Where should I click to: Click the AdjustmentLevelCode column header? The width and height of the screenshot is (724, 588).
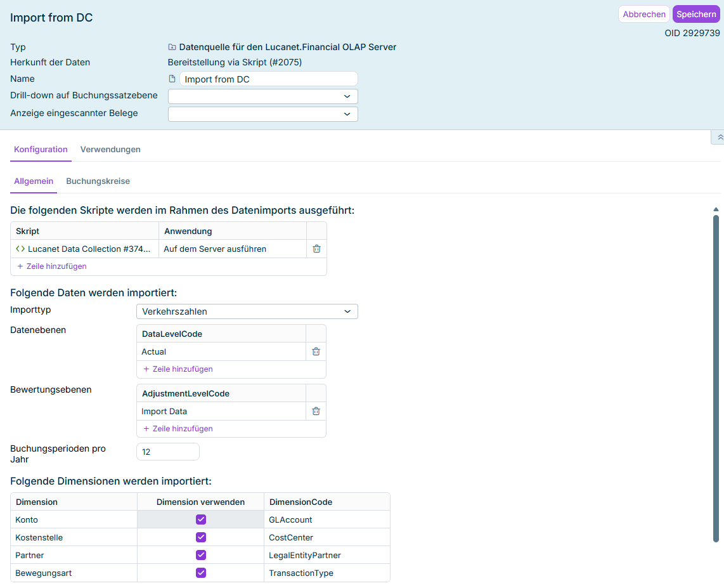pyautogui.click(x=221, y=393)
